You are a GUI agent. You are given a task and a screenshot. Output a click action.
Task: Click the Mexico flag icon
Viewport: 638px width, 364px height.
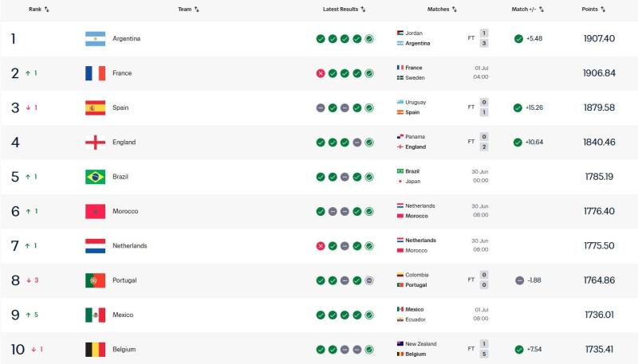(95, 315)
